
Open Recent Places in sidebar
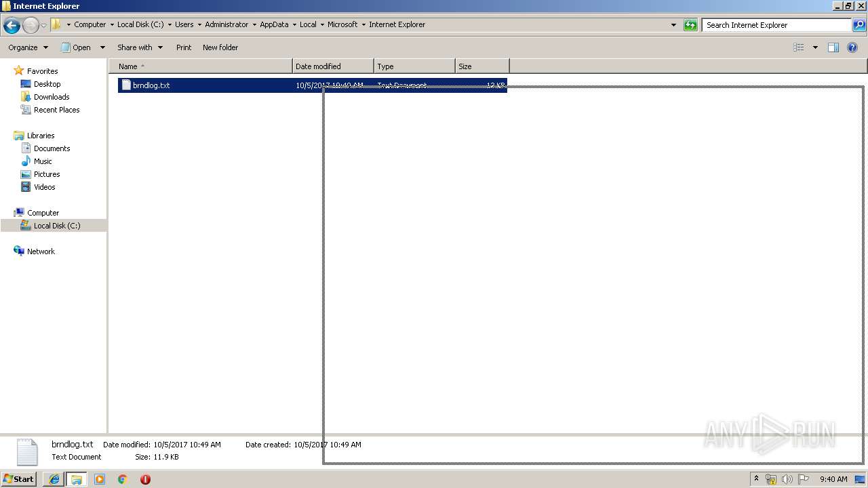[56, 110]
